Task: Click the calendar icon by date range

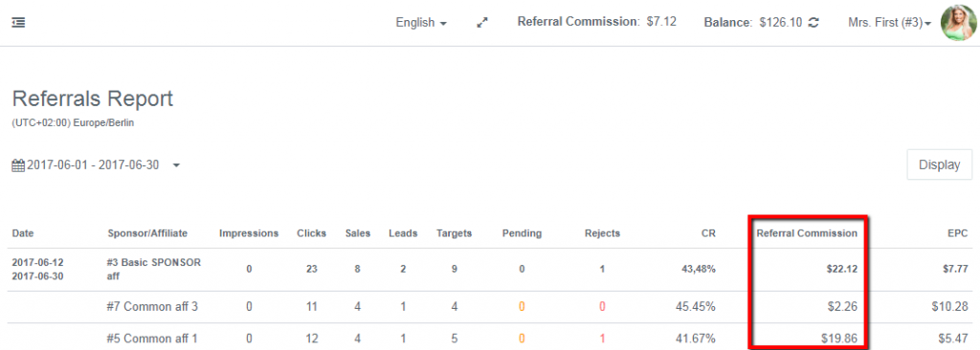Action: pos(18,165)
